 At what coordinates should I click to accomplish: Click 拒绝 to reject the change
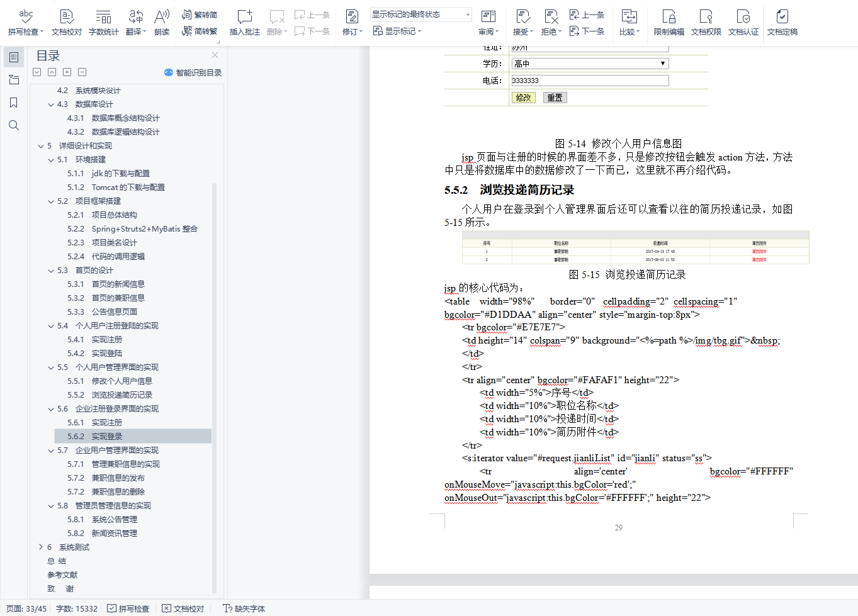pyautogui.click(x=551, y=22)
